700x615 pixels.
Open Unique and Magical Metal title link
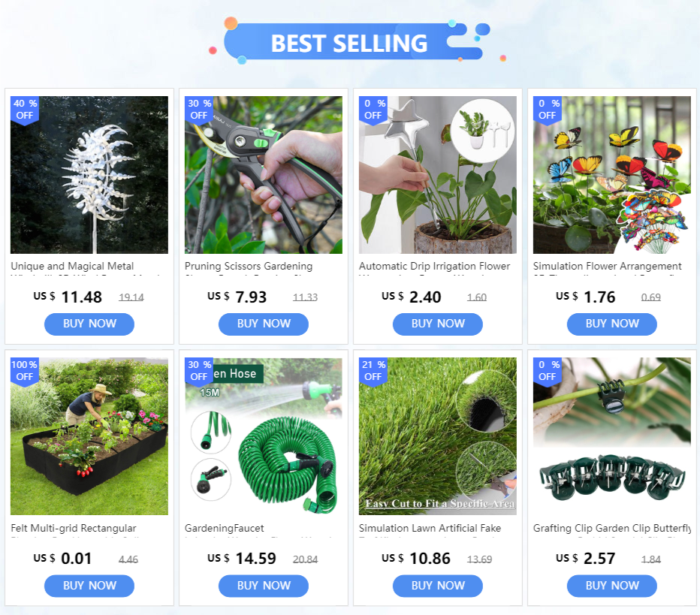[72, 267]
